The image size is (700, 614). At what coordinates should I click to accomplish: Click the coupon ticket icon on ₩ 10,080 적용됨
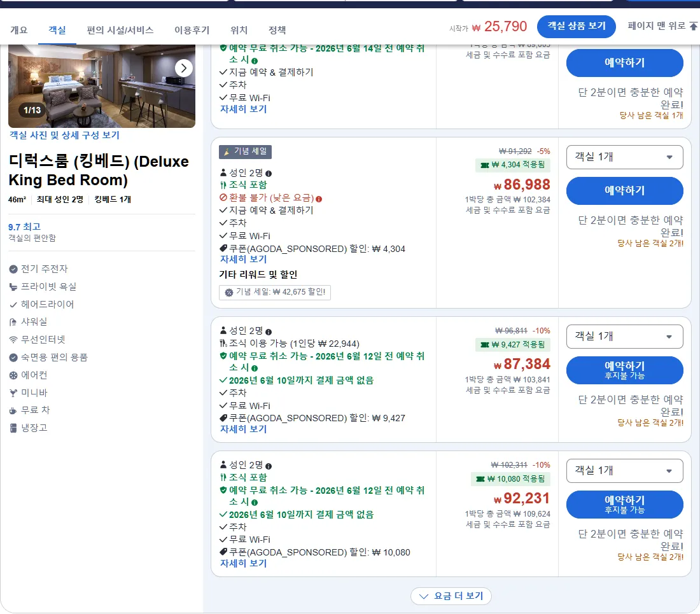(x=480, y=479)
